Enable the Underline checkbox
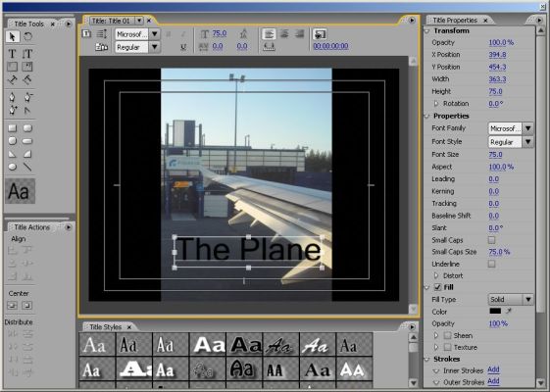 click(x=492, y=264)
